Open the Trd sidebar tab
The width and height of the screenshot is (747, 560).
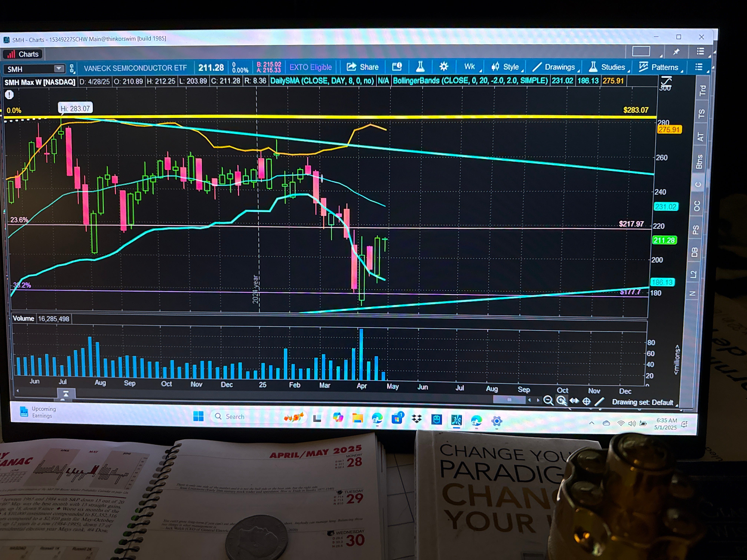click(x=702, y=90)
